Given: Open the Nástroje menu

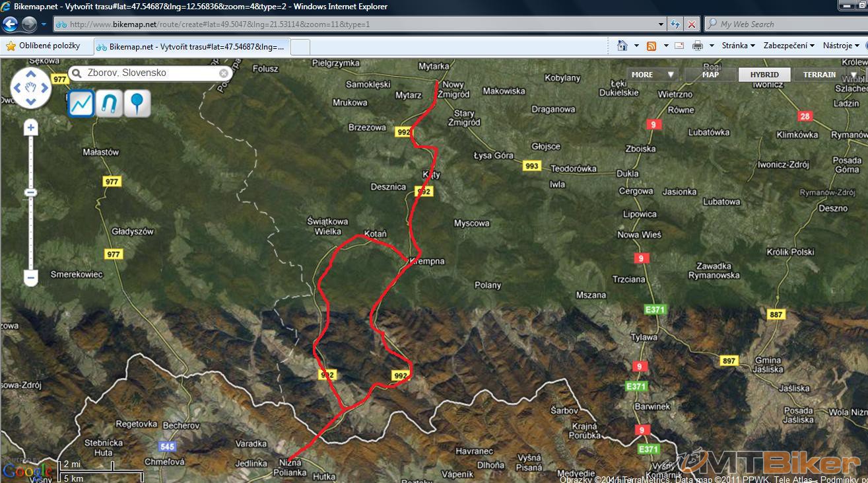Looking at the screenshot, I should pyautogui.click(x=840, y=46).
